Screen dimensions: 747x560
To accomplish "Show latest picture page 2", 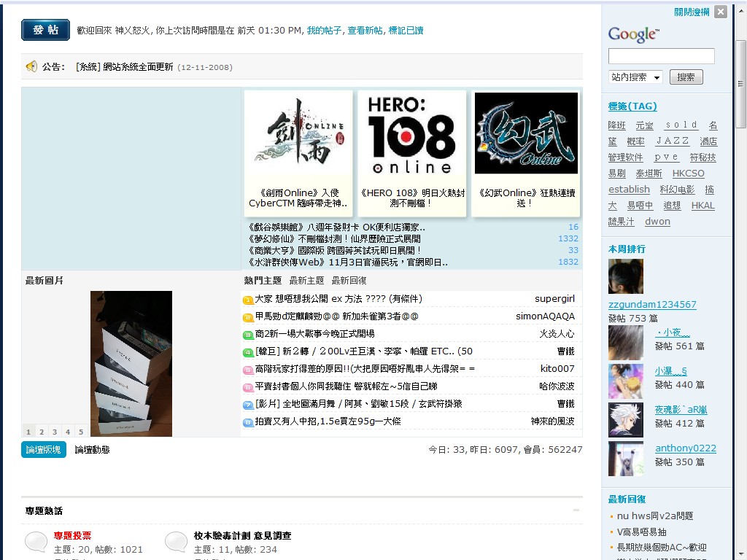I will point(42,432).
